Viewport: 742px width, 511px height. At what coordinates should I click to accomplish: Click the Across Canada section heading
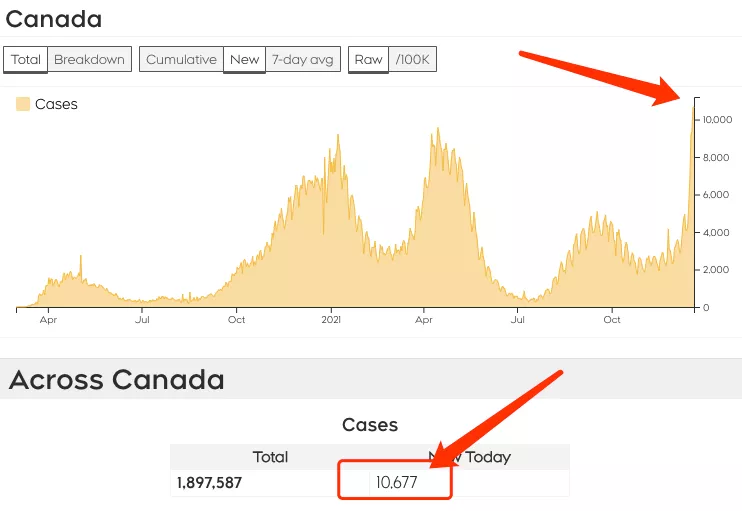(x=117, y=379)
